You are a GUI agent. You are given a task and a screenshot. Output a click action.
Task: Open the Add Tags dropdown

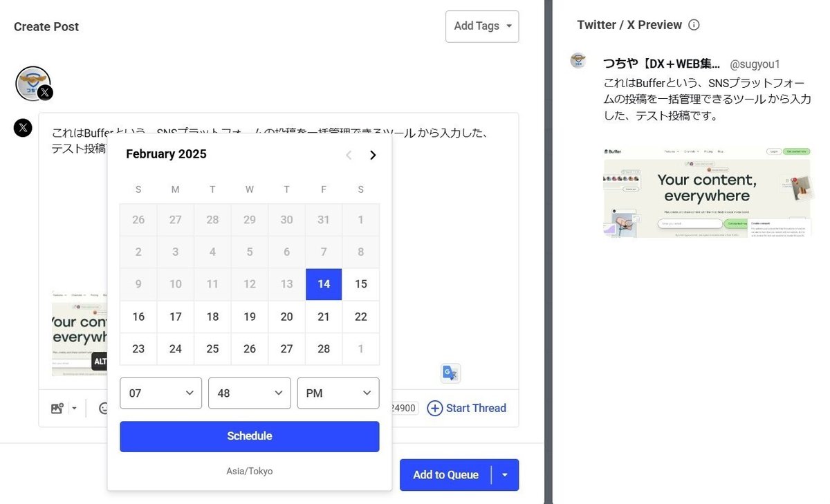tap(482, 26)
